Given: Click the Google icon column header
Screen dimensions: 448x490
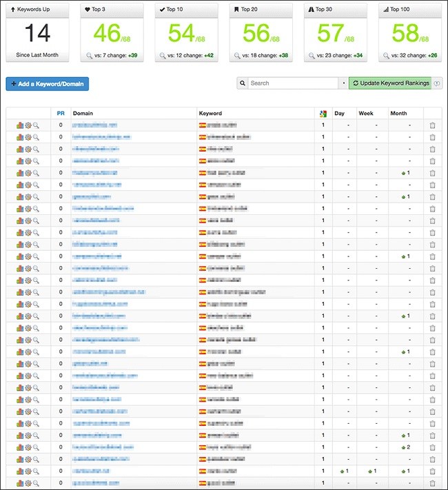Looking at the screenshot, I should coord(323,114).
